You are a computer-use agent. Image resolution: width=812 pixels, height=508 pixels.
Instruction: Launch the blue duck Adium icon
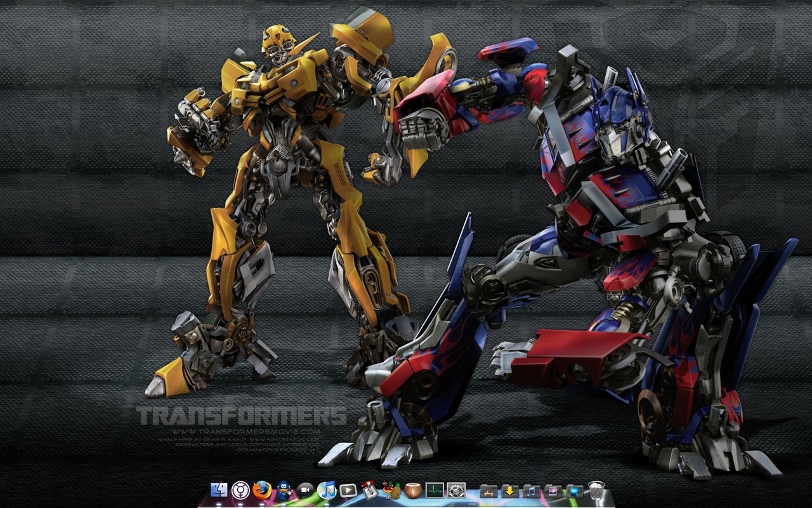click(x=284, y=490)
